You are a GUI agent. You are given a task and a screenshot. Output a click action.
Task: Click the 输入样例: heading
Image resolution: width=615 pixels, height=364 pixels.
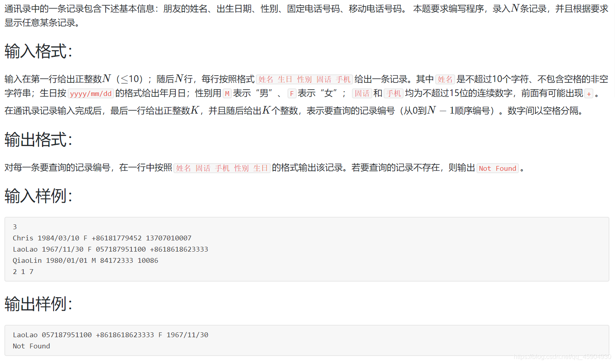(38, 196)
